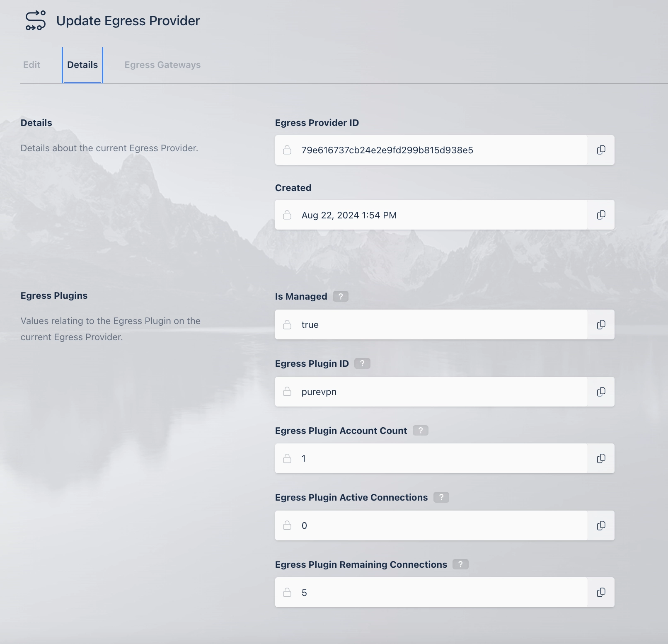
Task: Open the Egress Gateways tab
Action: tap(162, 65)
